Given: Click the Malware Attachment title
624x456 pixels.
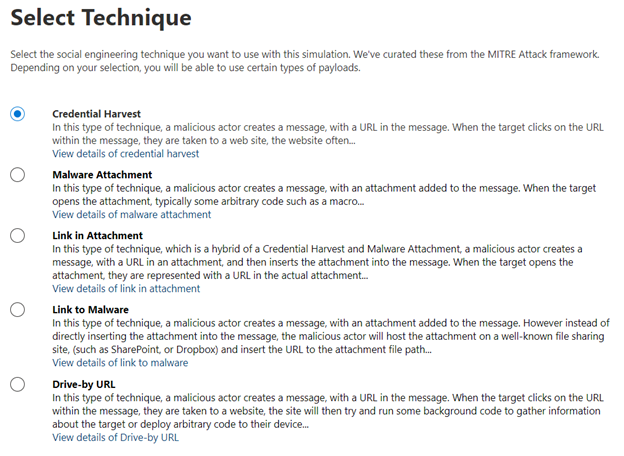Looking at the screenshot, I should pyautogui.click(x=102, y=175).
